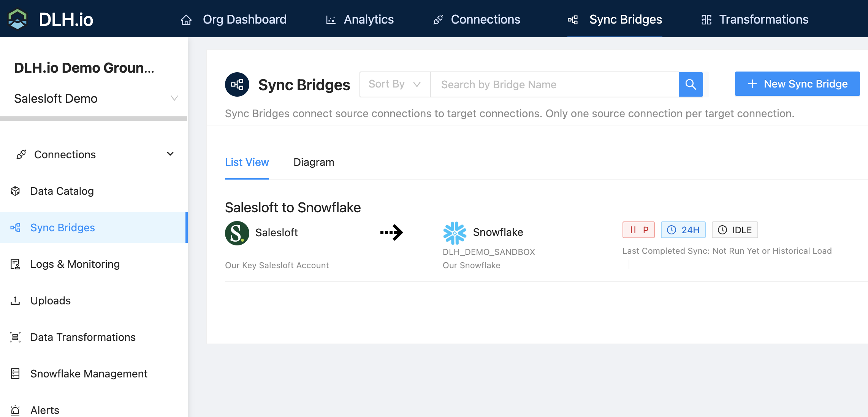This screenshot has width=868, height=417.
Task: Click the Snowflake target logo
Action: pos(455,233)
